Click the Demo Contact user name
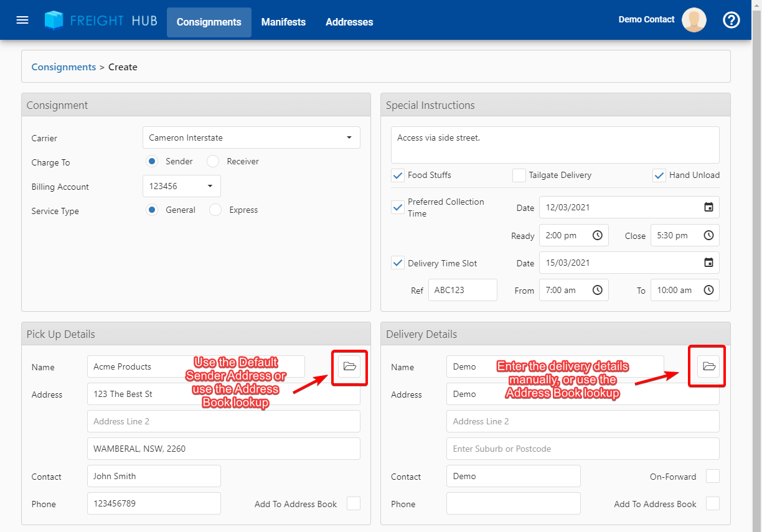Screen dimensions: 762x532 (646, 19)
